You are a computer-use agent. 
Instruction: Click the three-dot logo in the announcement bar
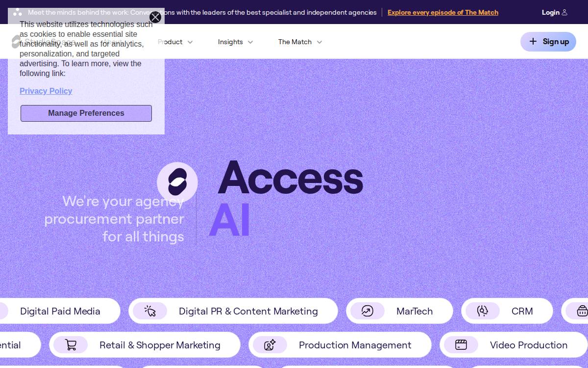coord(18,12)
